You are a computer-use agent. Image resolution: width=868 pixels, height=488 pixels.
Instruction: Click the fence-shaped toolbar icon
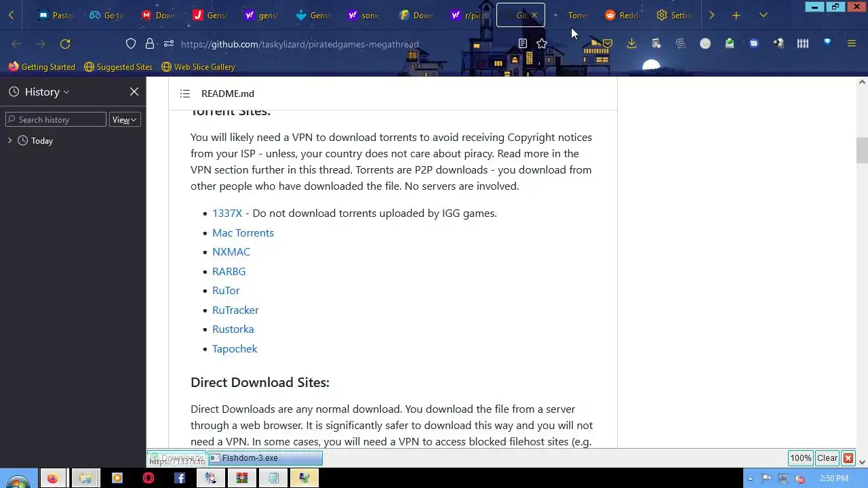(803, 44)
